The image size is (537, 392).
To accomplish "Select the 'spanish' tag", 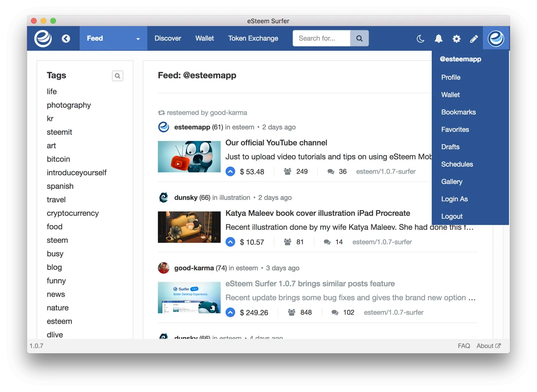I will [x=60, y=186].
